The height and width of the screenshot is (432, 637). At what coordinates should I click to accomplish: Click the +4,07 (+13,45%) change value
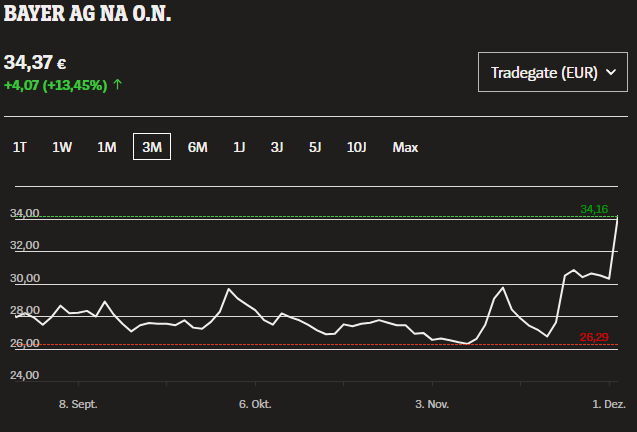tap(55, 85)
